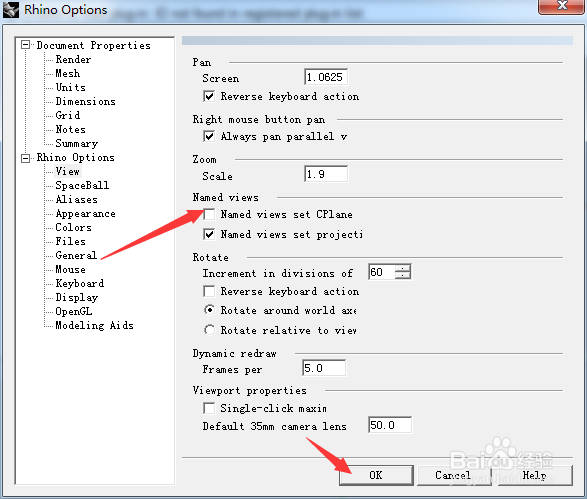Select Rotate around world axes radio
The width and height of the screenshot is (587, 499).
(210, 310)
